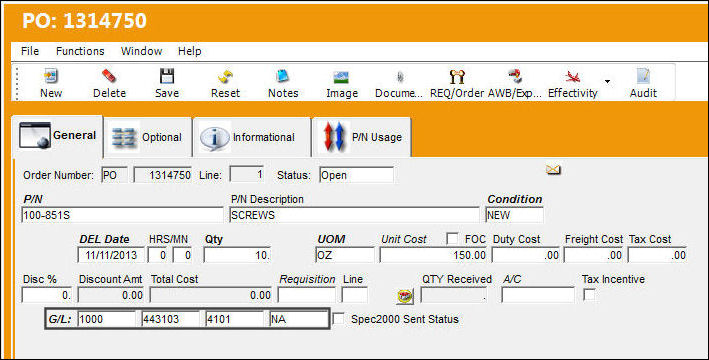The height and width of the screenshot is (360, 709).
Task: Click the G/L field containing 4101
Action: [x=235, y=319]
